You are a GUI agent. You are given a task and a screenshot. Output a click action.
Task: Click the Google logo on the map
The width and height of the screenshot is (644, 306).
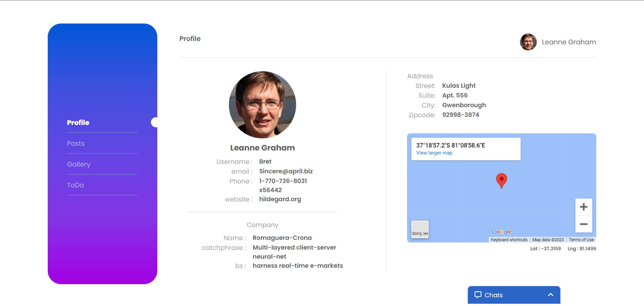[x=501, y=231]
